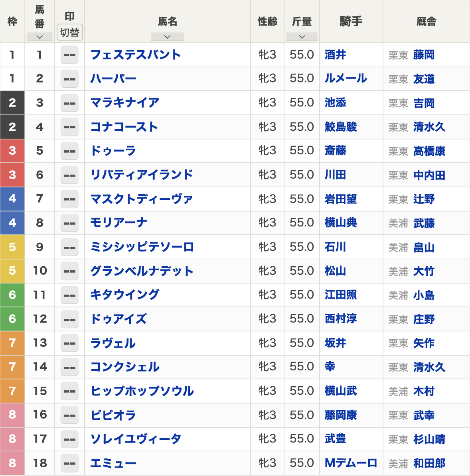Open mark selector for マスクトディーヴァ row
The height and width of the screenshot is (476, 470).
(x=69, y=199)
